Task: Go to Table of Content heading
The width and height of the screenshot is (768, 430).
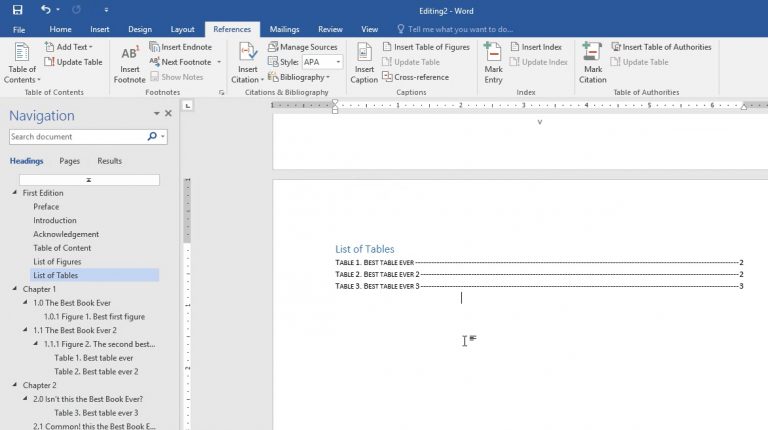Action: pyautogui.click(x=62, y=248)
